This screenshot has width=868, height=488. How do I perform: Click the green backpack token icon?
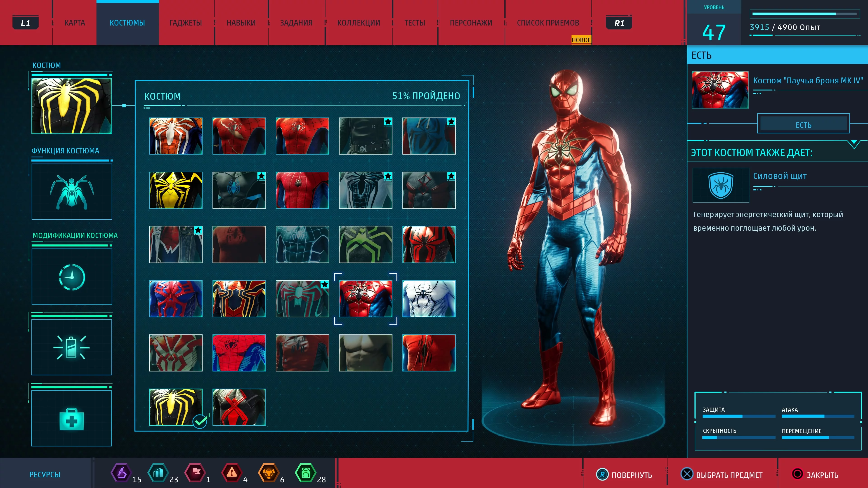tap(305, 473)
